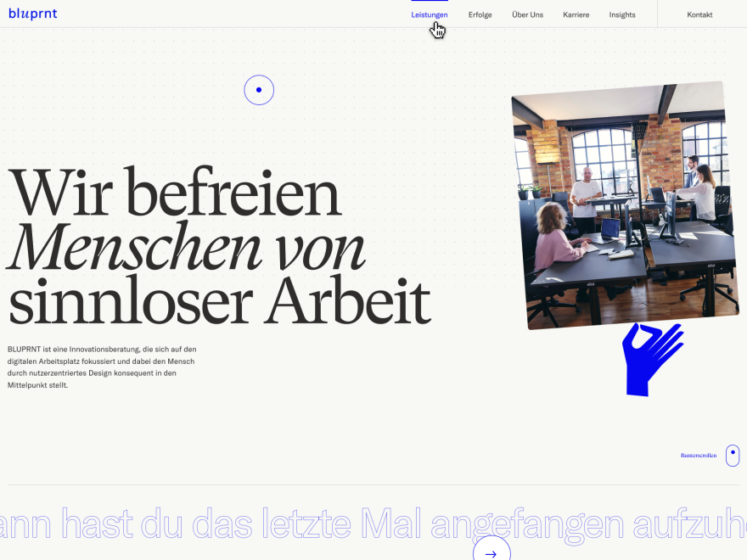The height and width of the screenshot is (560, 747).
Task: Click the bluprnt logo
Action: pyautogui.click(x=32, y=14)
